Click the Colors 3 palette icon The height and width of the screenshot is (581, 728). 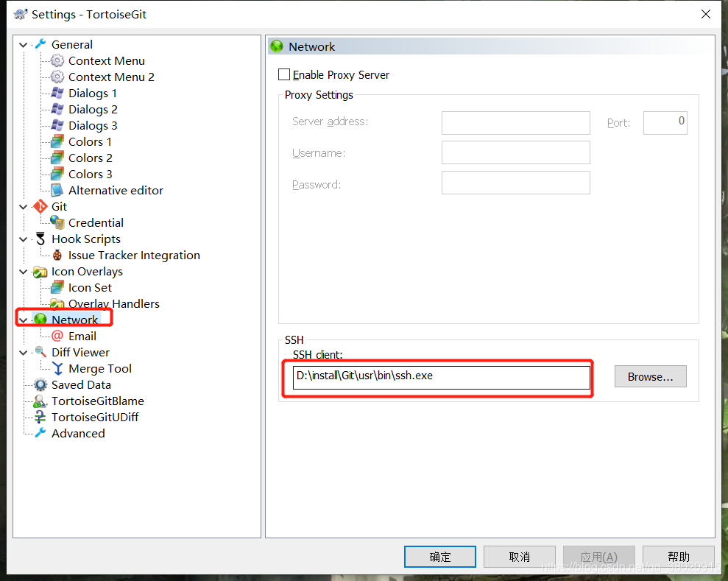coord(57,174)
